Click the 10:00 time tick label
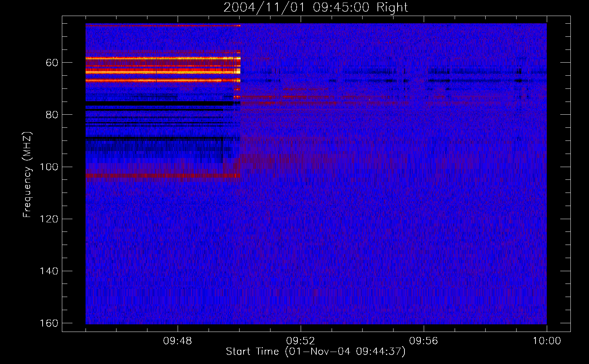589x364 pixels. coord(547,341)
